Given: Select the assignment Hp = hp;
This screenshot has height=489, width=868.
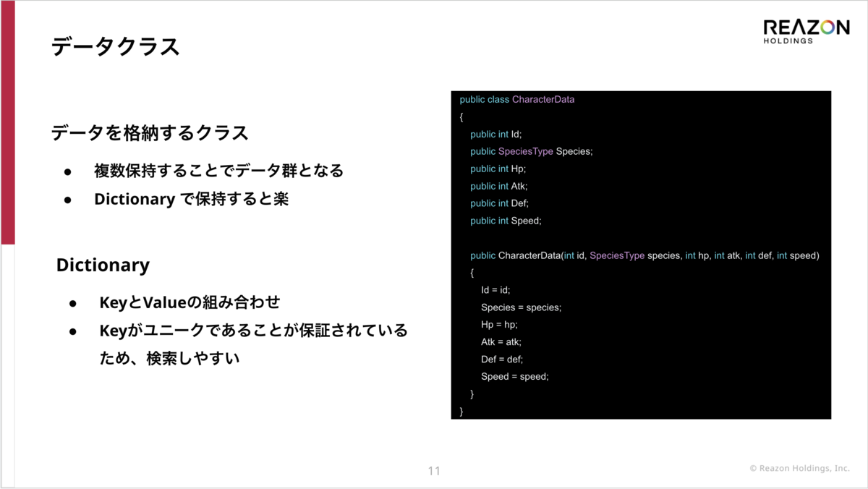Looking at the screenshot, I should pos(499,325).
